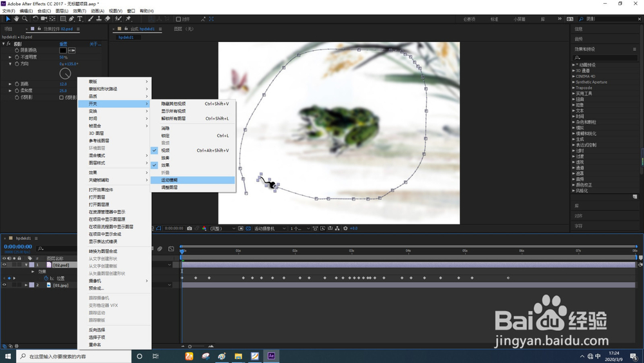Choose 预合成 in context menu
The image size is (644, 363).
tap(115, 288)
